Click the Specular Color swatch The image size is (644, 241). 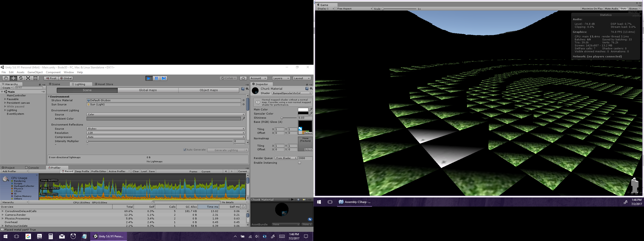(x=303, y=114)
